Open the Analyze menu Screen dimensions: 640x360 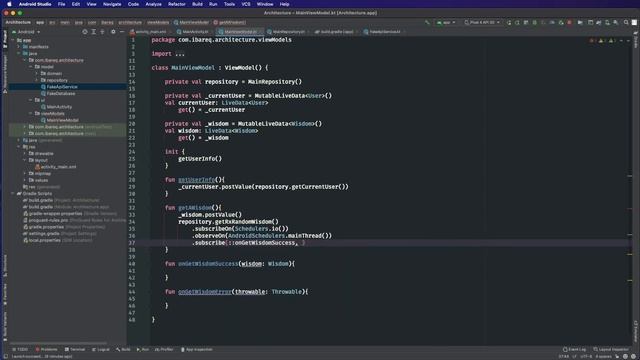[x=153, y=4]
